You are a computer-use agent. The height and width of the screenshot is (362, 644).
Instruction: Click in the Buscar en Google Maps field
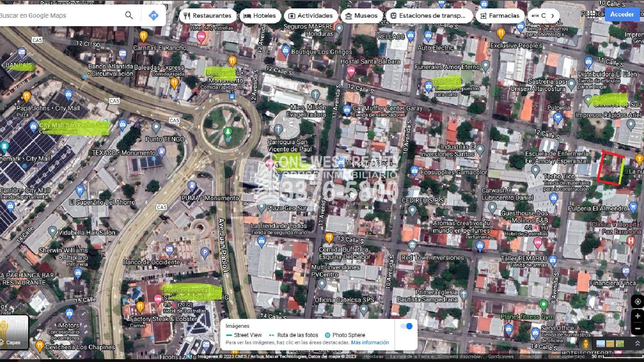point(60,15)
